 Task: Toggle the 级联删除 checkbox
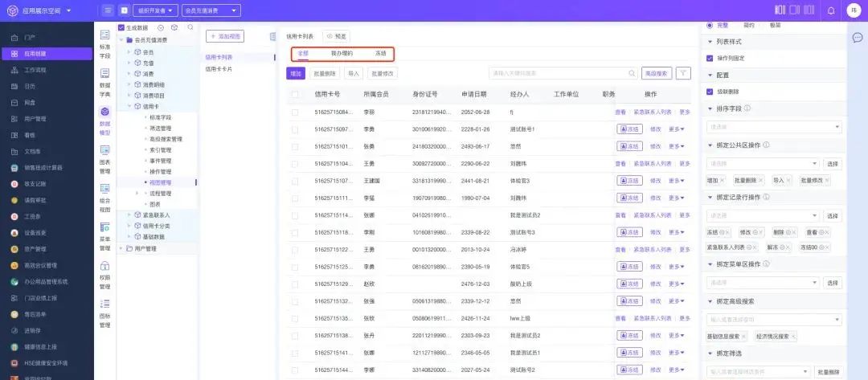[710, 92]
